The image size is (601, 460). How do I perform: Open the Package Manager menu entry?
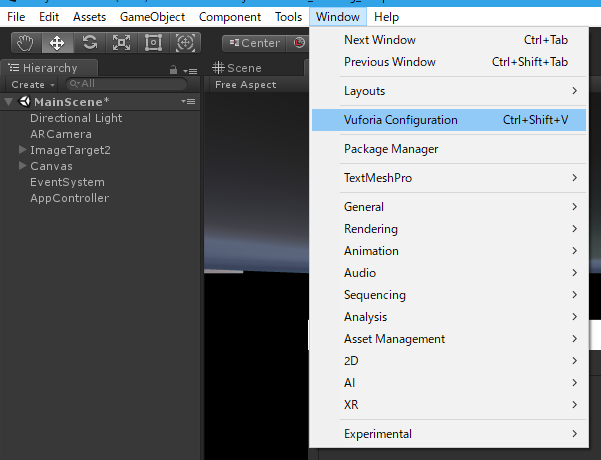pyautogui.click(x=391, y=149)
